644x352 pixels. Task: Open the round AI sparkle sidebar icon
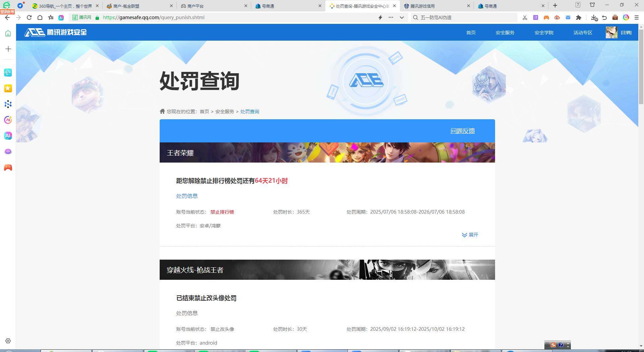(8, 120)
